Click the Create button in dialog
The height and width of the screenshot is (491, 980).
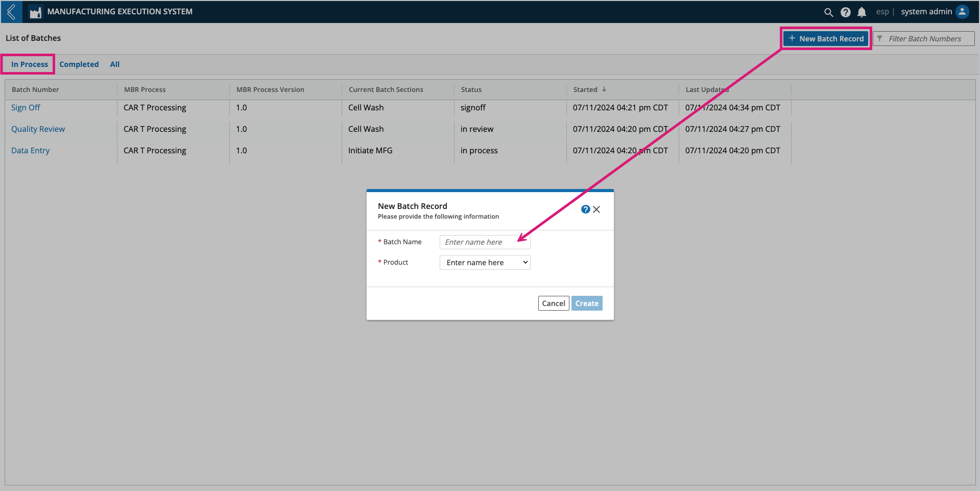click(x=587, y=303)
